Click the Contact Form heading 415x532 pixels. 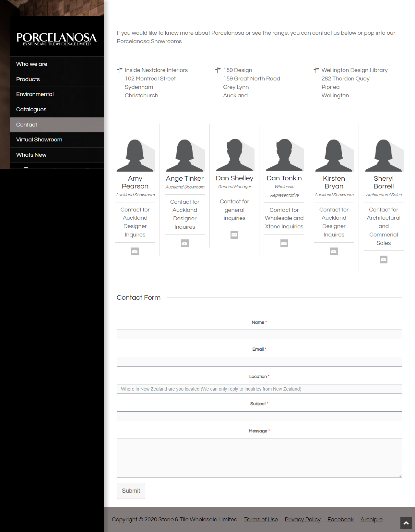[x=138, y=297]
